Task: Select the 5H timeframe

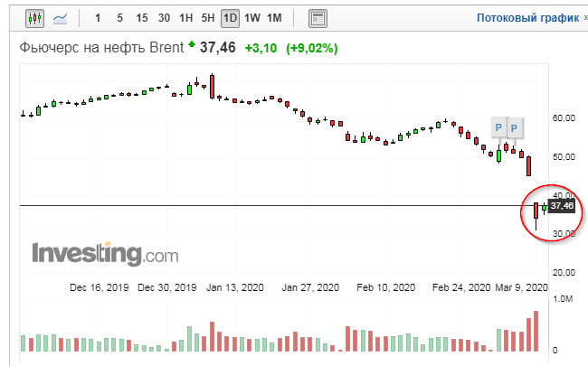Action: 208,18
